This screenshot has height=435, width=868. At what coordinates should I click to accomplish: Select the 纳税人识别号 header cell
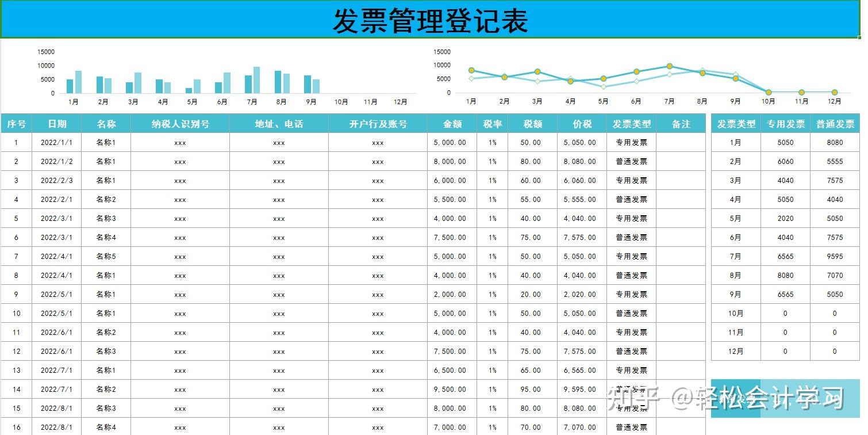coord(180,124)
